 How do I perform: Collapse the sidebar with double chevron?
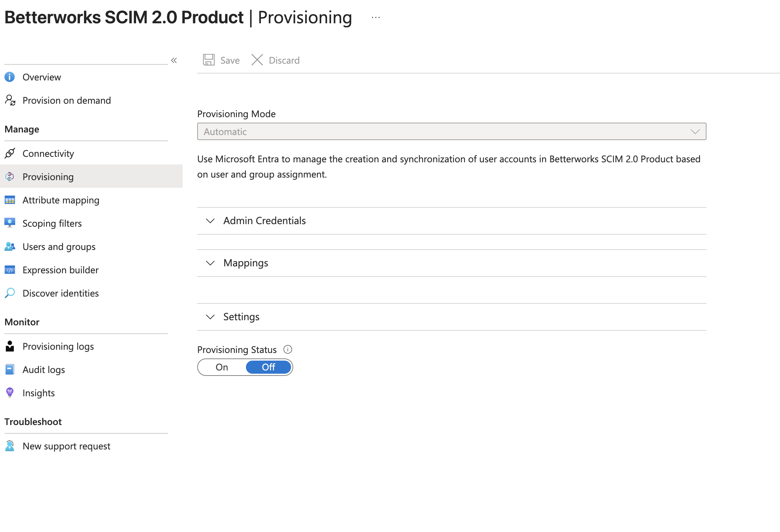(x=174, y=60)
